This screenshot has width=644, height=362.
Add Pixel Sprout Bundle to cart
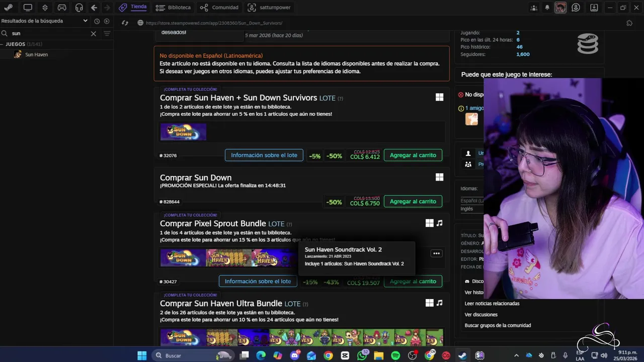pyautogui.click(x=413, y=282)
